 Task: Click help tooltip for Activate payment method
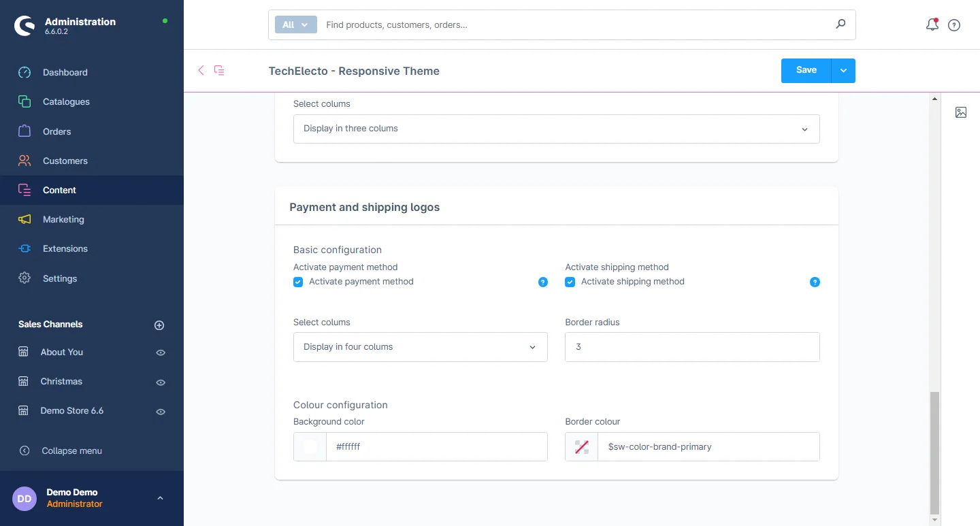pos(542,282)
